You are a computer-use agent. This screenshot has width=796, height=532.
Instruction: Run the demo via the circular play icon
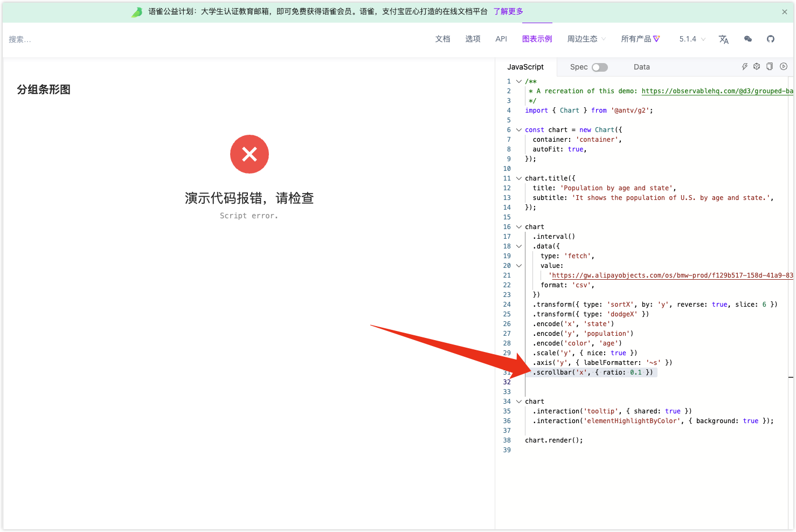783,66
